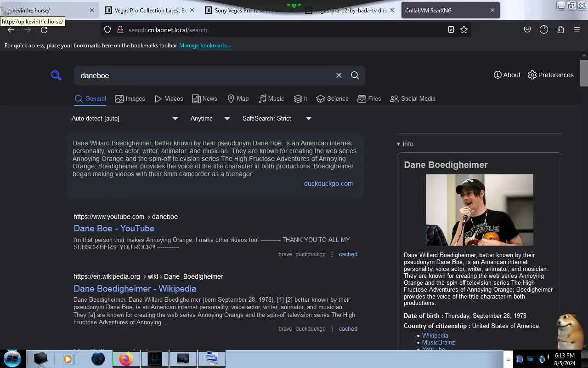Open cached version of YouTube result
This screenshot has height=368, width=588.
coord(348,254)
